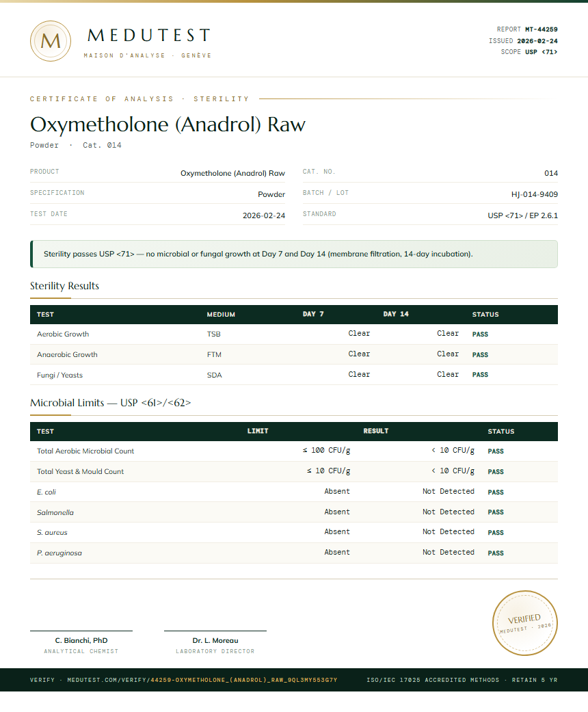Click the Aerobic Growth row label
This screenshot has width=588, height=712.
(x=63, y=334)
